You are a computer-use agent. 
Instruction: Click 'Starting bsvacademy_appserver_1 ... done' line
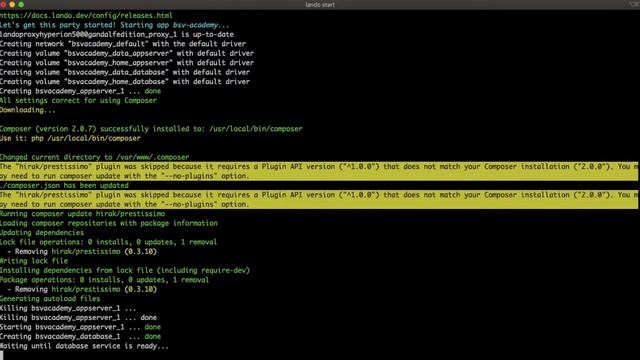point(80,327)
